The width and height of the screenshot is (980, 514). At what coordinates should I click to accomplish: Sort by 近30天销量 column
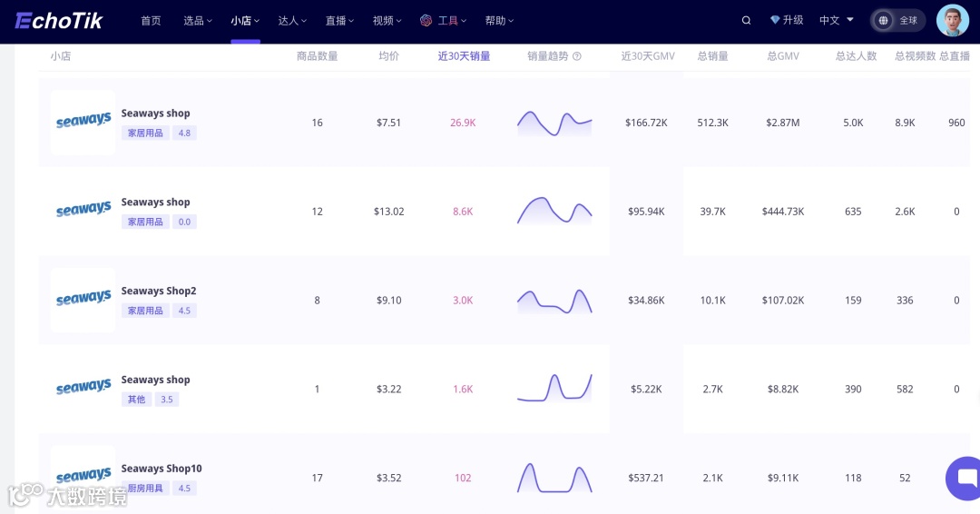[x=464, y=56]
